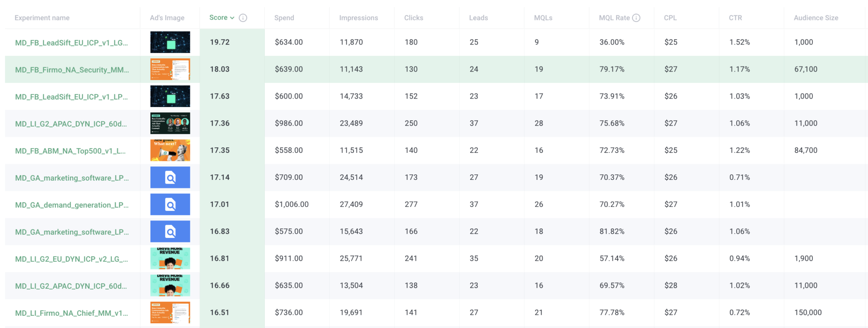Click the blue magnifier ad icon for MD_GA_marketing_software

[170, 177]
